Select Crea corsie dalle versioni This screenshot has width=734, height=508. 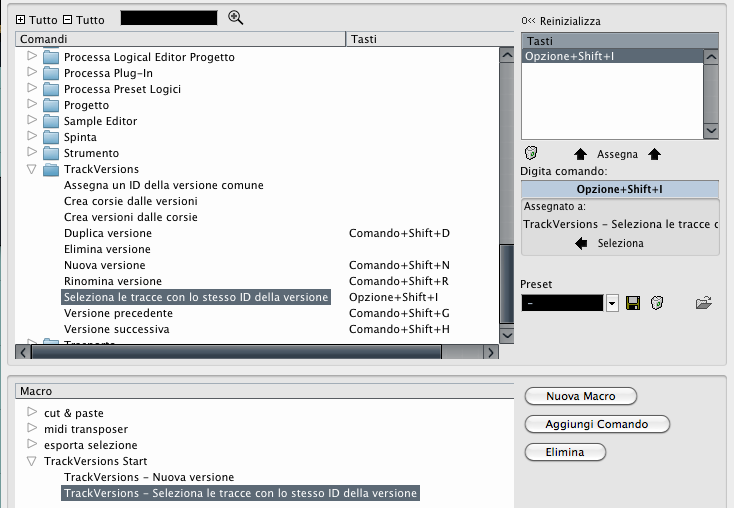pyautogui.click(x=131, y=201)
